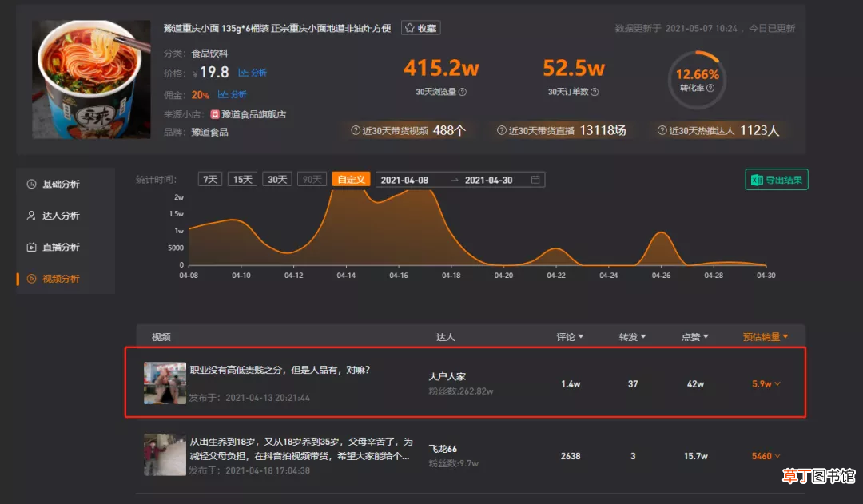Click help icon beside 30天订单数
863x504 pixels.
(595, 92)
